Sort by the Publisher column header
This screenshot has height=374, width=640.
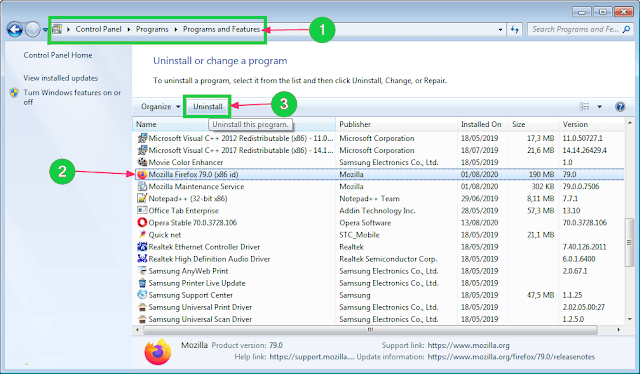396,124
